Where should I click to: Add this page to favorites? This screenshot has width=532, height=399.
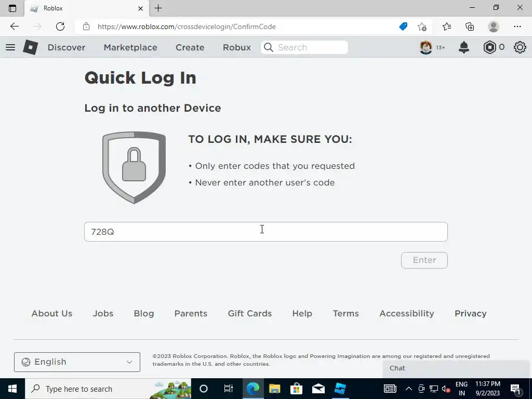pyautogui.click(x=422, y=26)
